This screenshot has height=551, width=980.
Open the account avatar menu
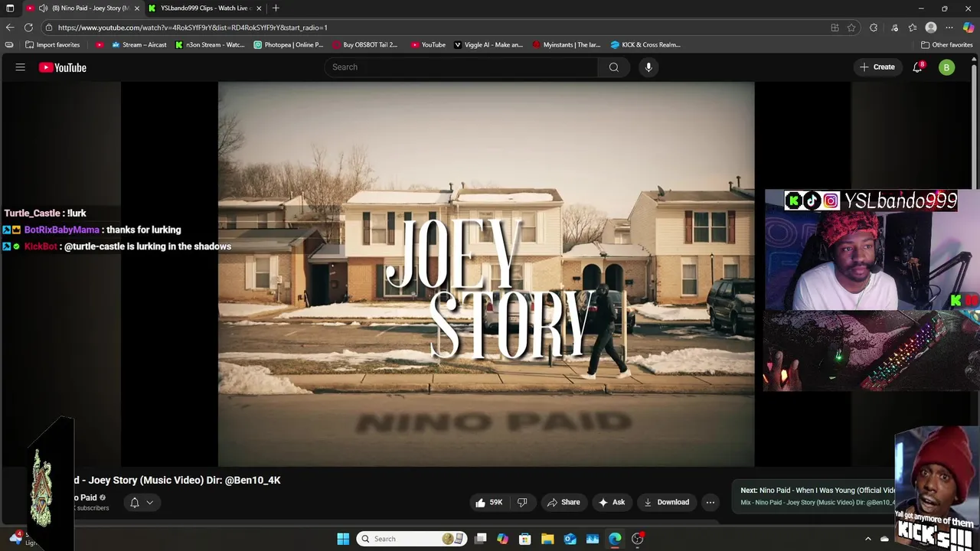946,67
